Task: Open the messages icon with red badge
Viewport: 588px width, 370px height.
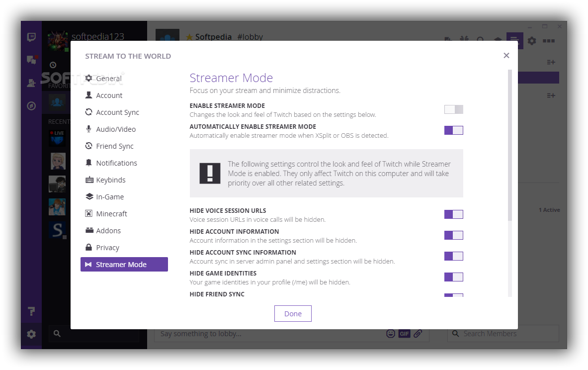Action: 31,59
